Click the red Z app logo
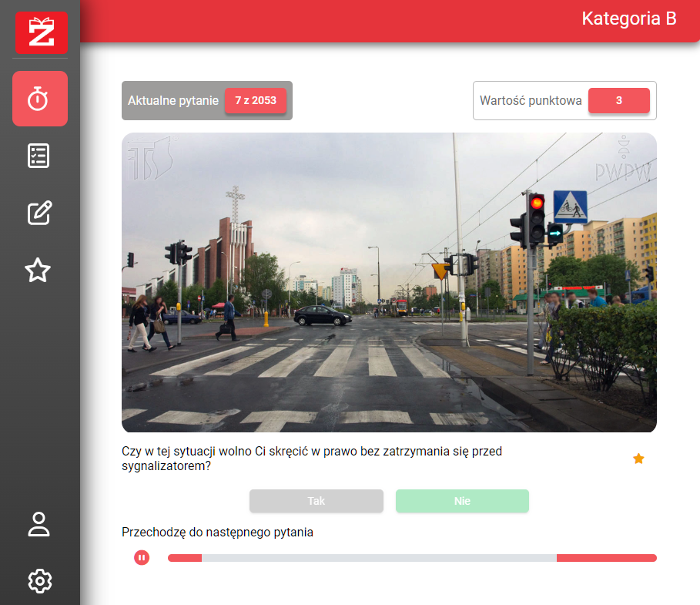The image size is (700, 605). (41, 32)
